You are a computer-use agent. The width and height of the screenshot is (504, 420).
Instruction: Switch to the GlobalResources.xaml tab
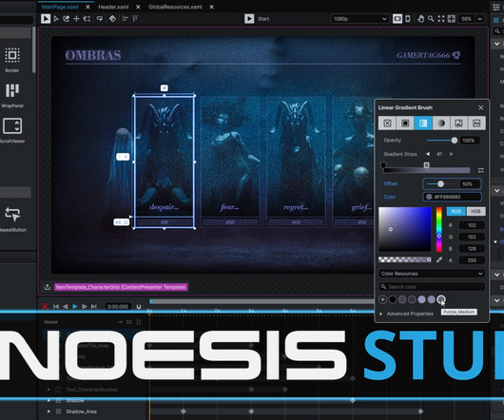(x=175, y=7)
